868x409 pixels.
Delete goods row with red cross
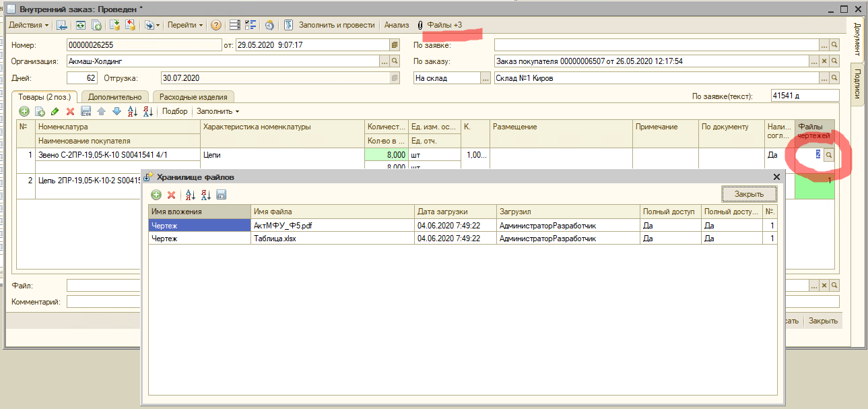(70, 111)
